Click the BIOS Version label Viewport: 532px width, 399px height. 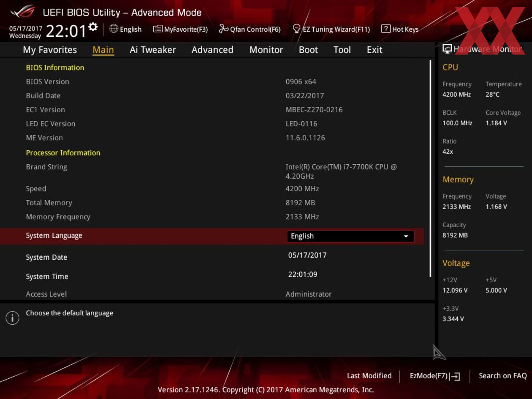click(x=47, y=81)
